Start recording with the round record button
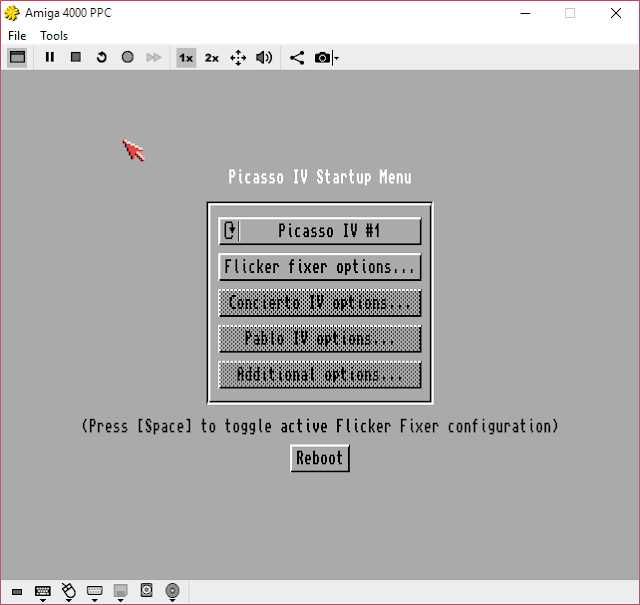Image resolution: width=640 pixels, height=605 pixels. point(127,57)
